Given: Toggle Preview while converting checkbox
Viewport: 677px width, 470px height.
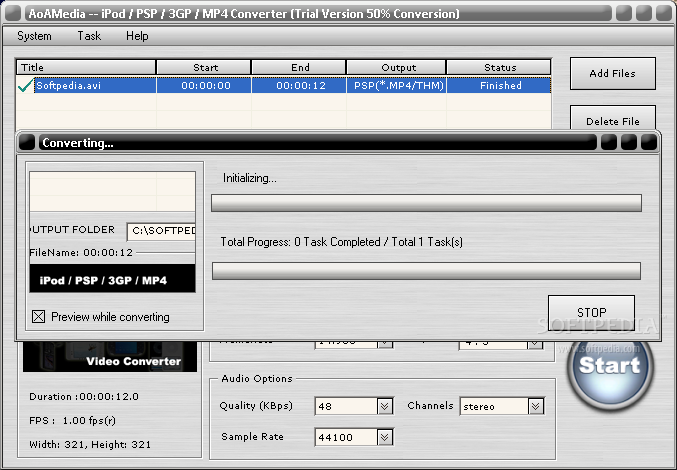Looking at the screenshot, I should (38, 317).
